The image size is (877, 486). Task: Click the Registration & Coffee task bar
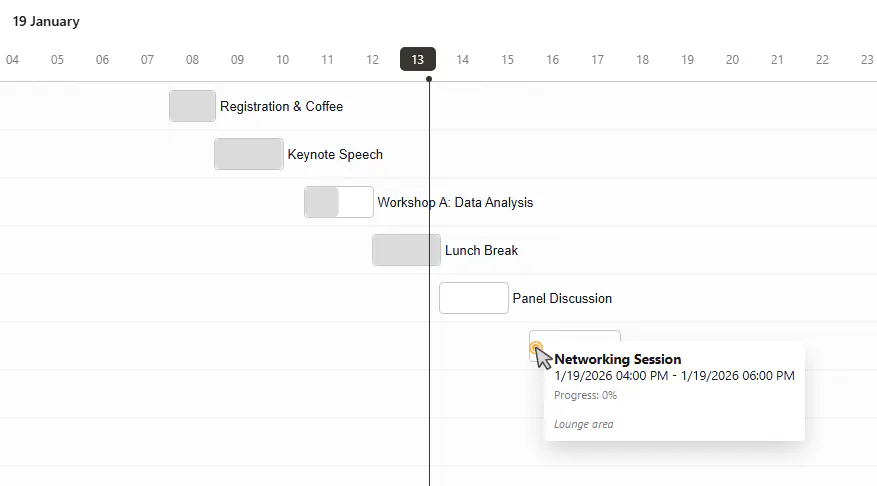point(192,106)
